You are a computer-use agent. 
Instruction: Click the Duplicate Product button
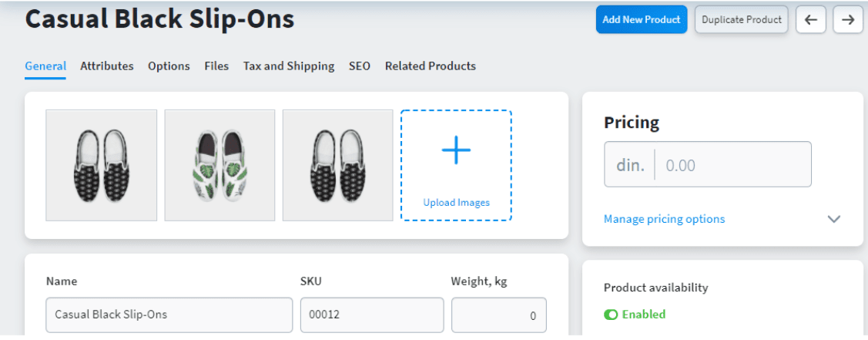click(x=741, y=19)
